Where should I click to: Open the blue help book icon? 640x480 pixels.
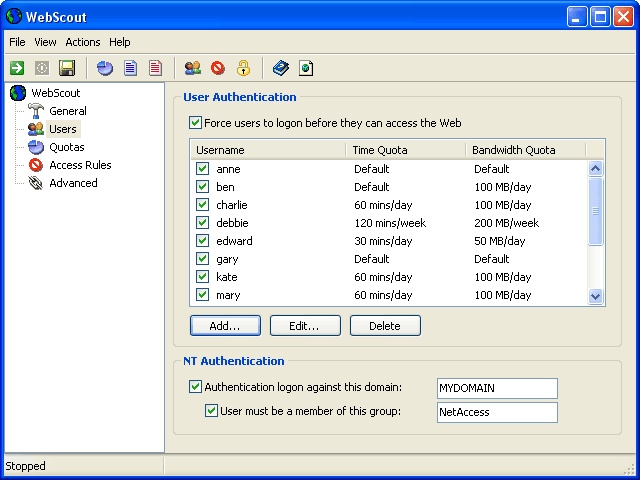(x=281, y=68)
